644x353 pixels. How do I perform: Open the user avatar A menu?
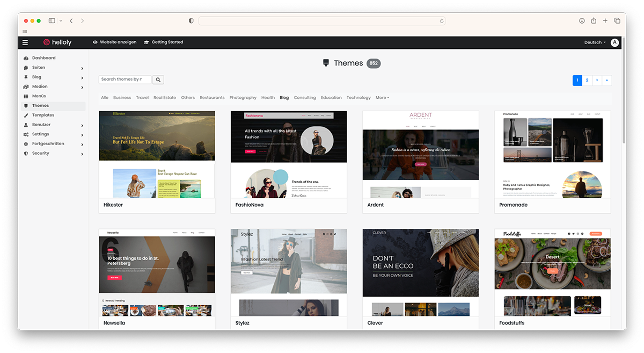pos(614,42)
